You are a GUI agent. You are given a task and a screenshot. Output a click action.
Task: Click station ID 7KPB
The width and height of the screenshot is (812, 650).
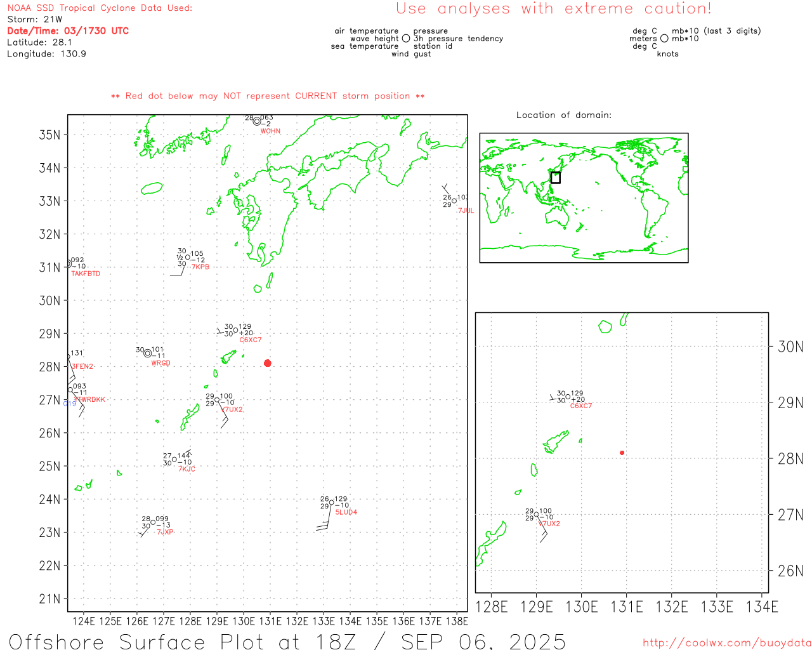pyautogui.click(x=200, y=267)
